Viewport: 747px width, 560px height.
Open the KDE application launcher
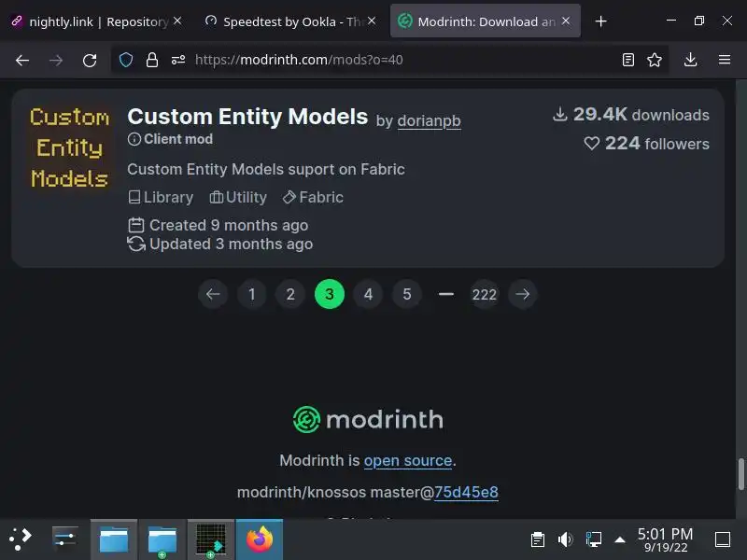20,539
